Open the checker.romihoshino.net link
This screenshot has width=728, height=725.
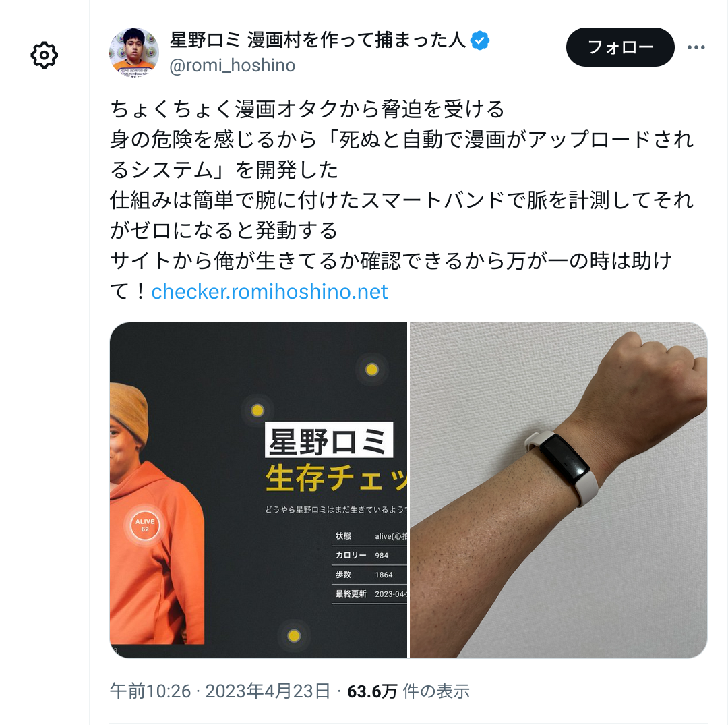click(x=269, y=291)
